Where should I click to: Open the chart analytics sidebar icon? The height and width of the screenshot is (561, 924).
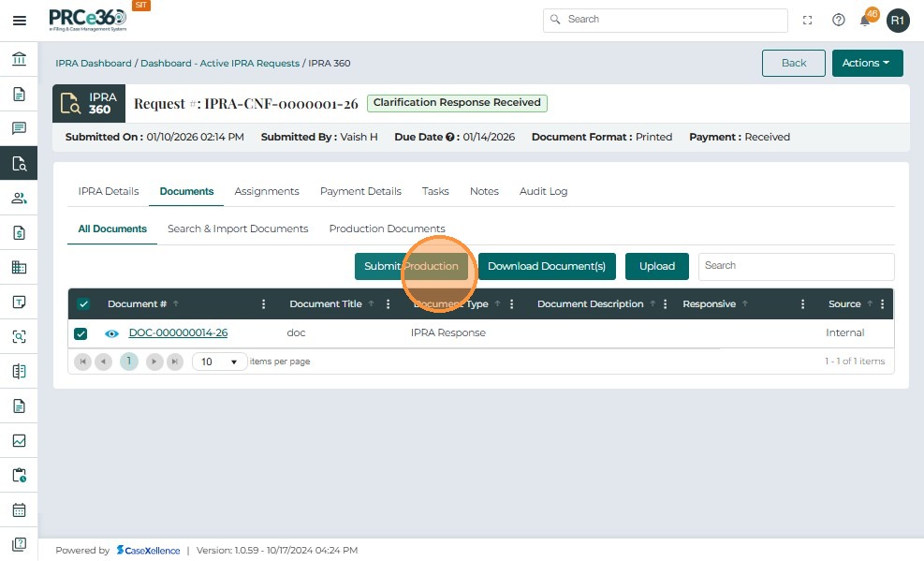pyautogui.click(x=19, y=441)
